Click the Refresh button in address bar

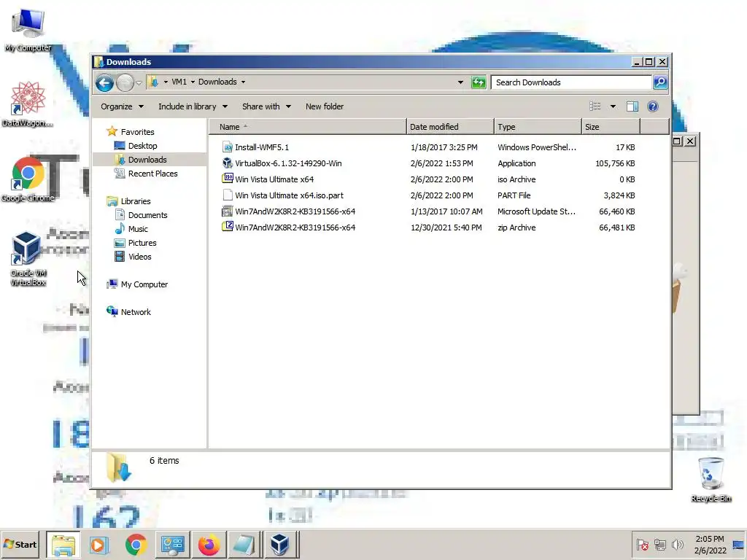click(479, 82)
